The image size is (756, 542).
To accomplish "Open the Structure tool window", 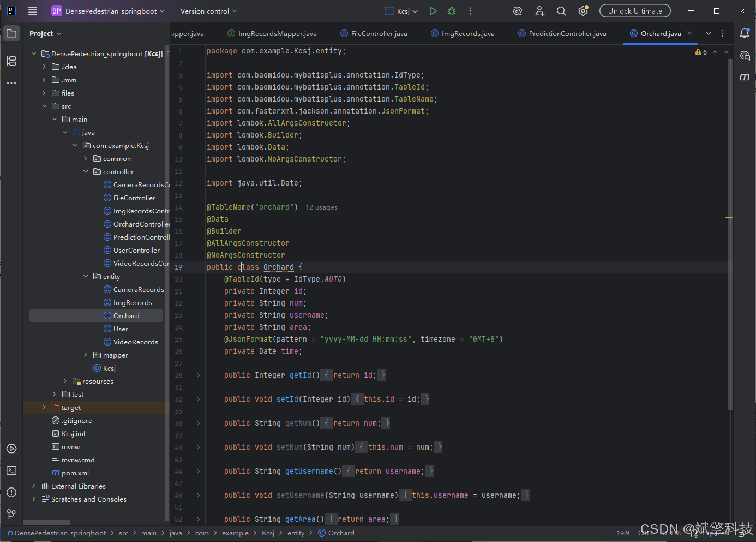I will 11,61.
